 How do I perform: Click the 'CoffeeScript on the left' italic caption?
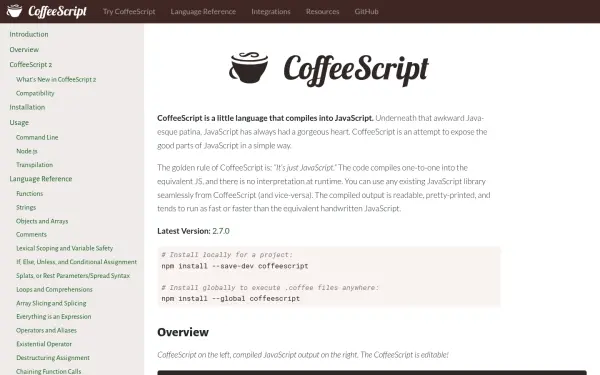pyautogui.click(x=303, y=355)
